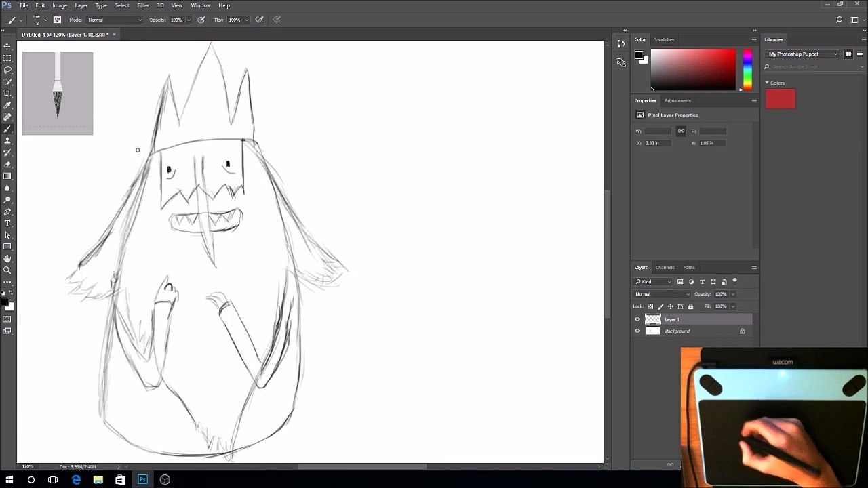Select the Rectangular Marquee tool

(7, 58)
